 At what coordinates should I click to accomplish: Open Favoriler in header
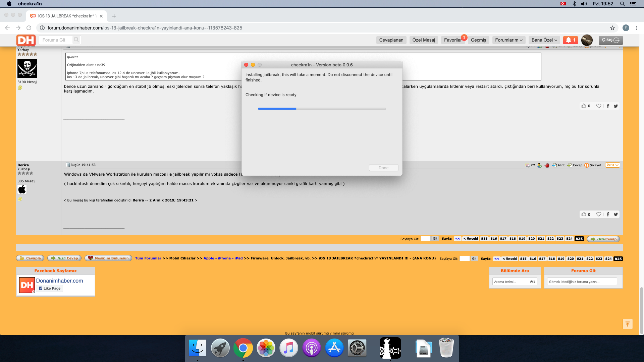click(x=453, y=40)
